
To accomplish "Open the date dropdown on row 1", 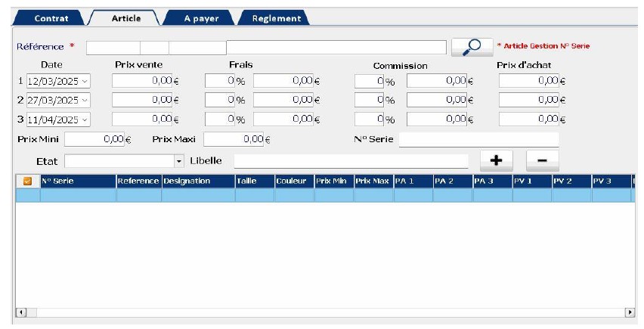I will (84, 80).
